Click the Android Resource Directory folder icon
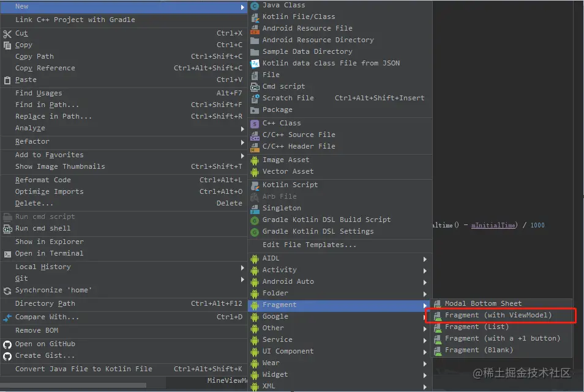584x392 pixels. click(255, 40)
